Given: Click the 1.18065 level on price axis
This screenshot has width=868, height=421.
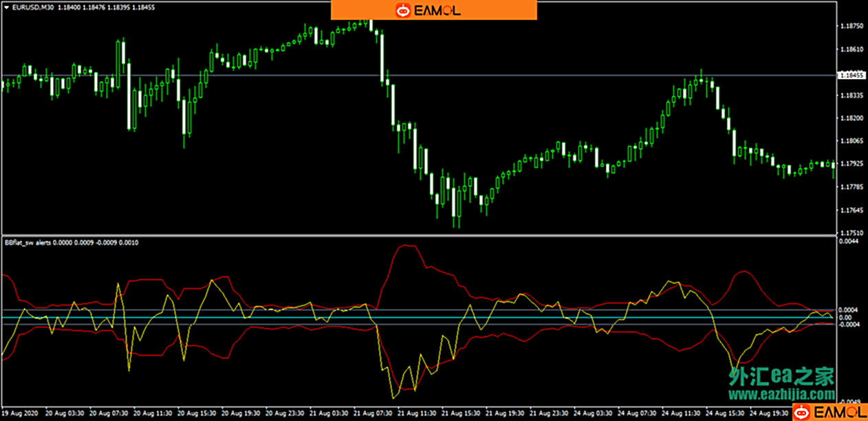Looking at the screenshot, I should click(851, 141).
